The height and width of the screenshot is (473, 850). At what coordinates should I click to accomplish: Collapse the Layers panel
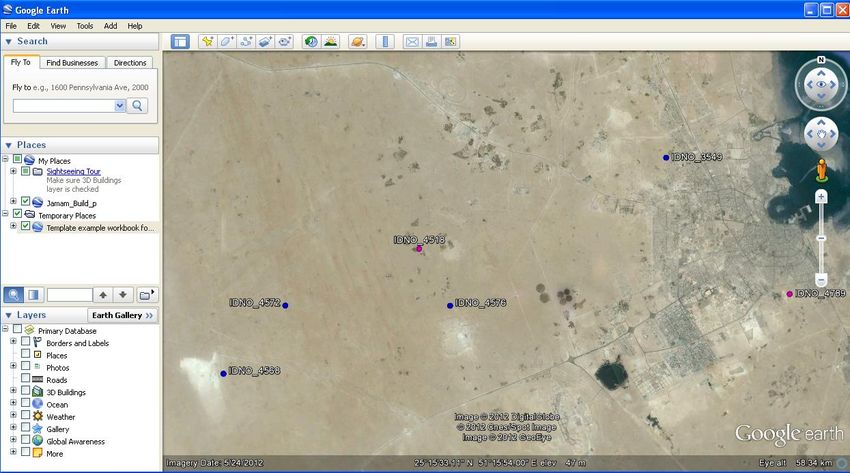9,315
